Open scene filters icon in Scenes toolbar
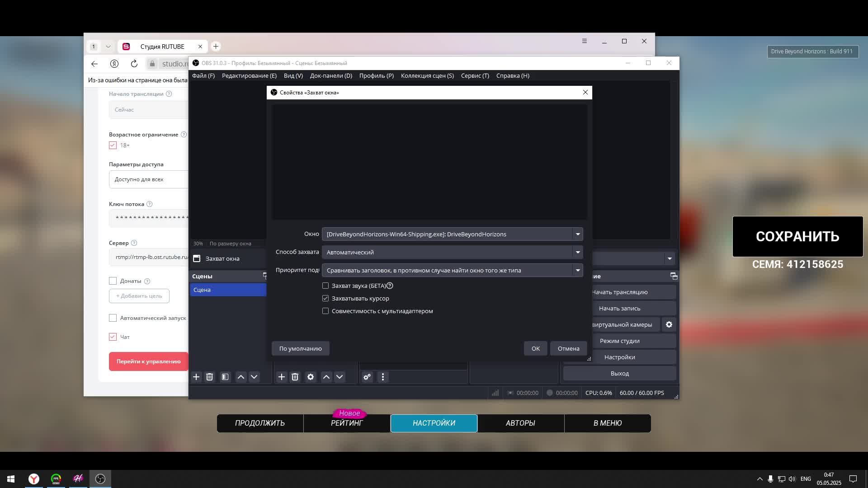Viewport: 868px width, 488px height. [x=225, y=377]
